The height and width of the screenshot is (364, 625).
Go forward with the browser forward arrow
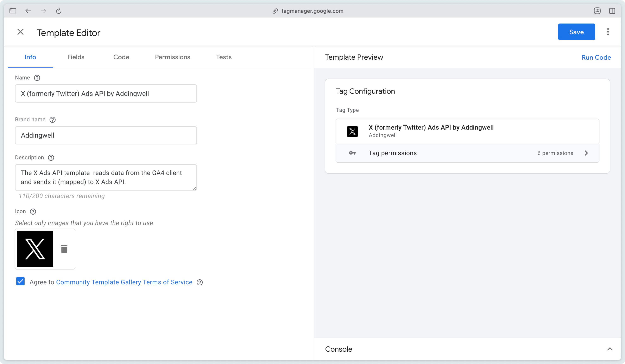point(43,11)
